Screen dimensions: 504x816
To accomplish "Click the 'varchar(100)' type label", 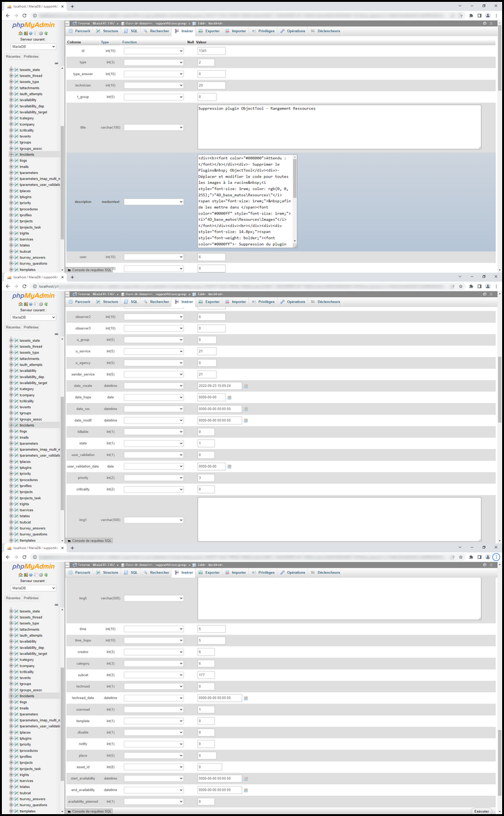I will click(x=110, y=128).
